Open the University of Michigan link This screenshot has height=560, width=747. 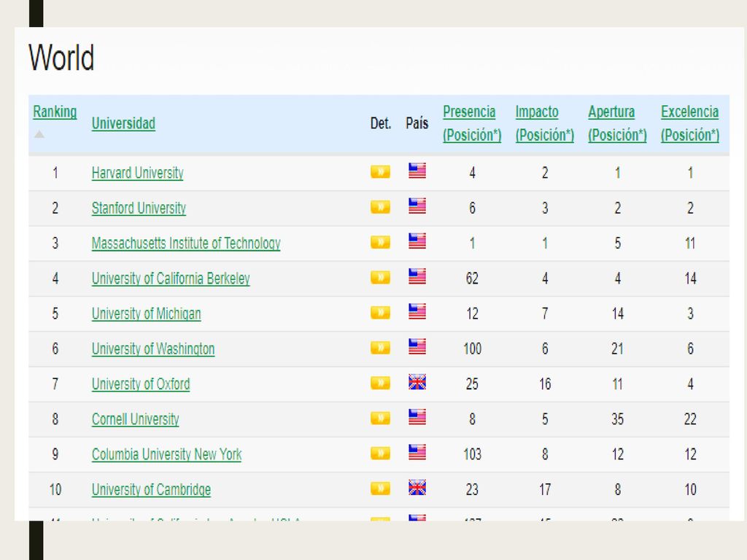pos(146,314)
